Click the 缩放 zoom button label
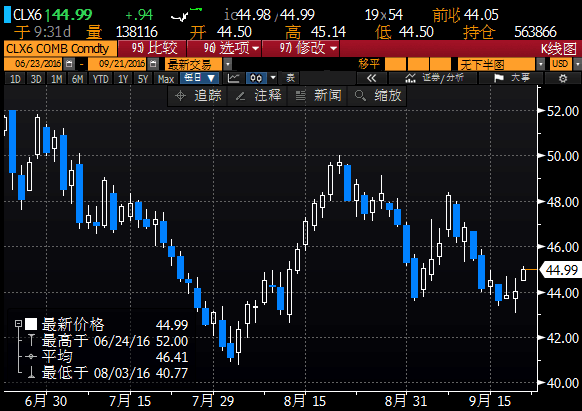 [388, 96]
